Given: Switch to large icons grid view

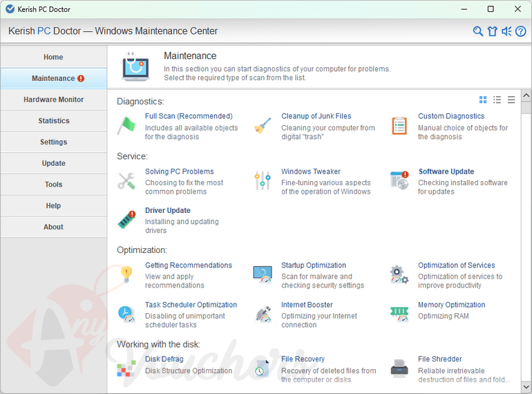Looking at the screenshot, I should pos(483,100).
